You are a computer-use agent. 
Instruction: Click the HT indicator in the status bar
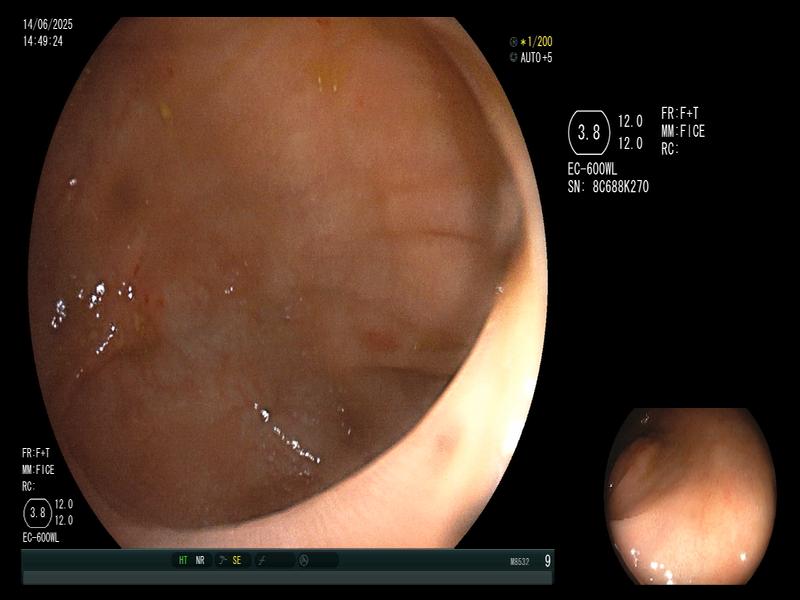click(x=183, y=560)
